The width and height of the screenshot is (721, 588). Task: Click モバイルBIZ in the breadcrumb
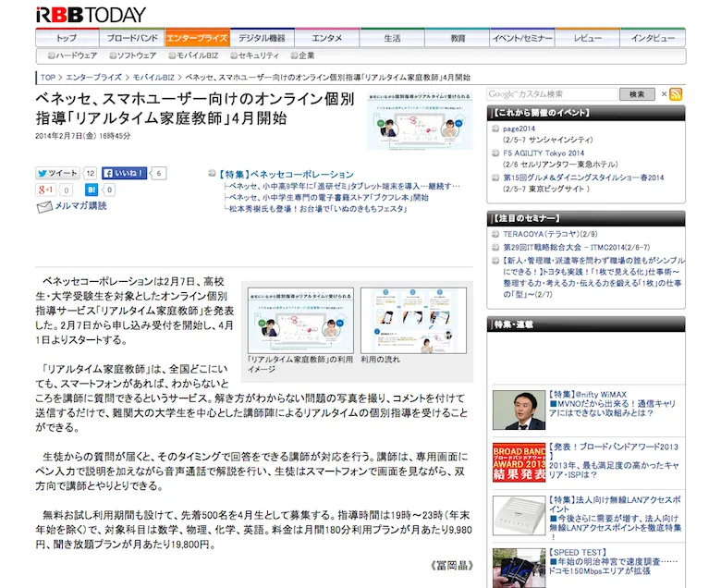click(x=153, y=78)
